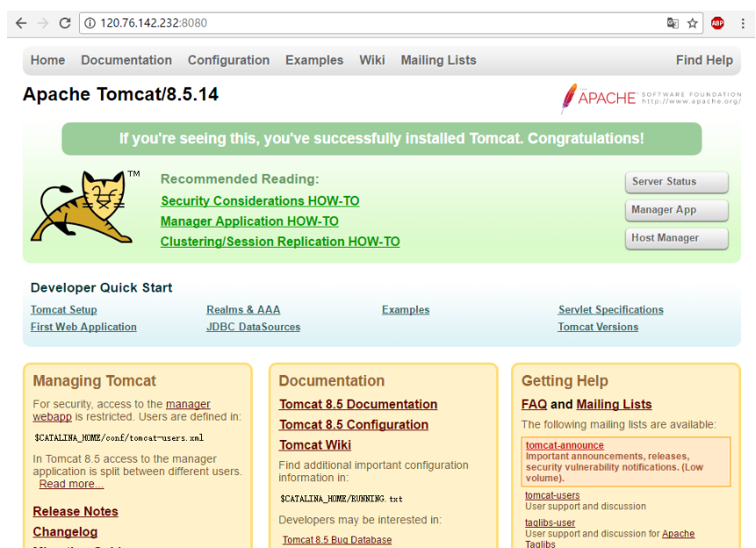This screenshot has height=548, width=756.
Task: Click Read more... in Managing Tomcat
Action: [x=71, y=484]
